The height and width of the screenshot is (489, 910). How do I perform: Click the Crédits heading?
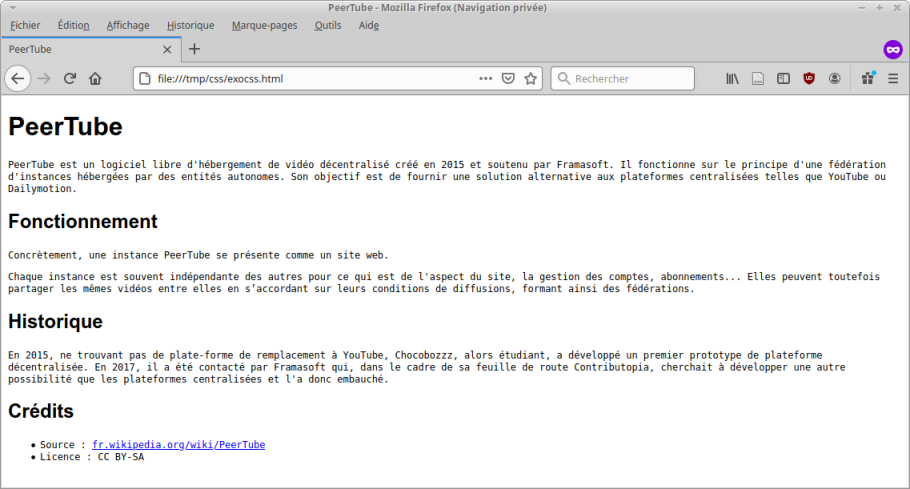pos(41,411)
